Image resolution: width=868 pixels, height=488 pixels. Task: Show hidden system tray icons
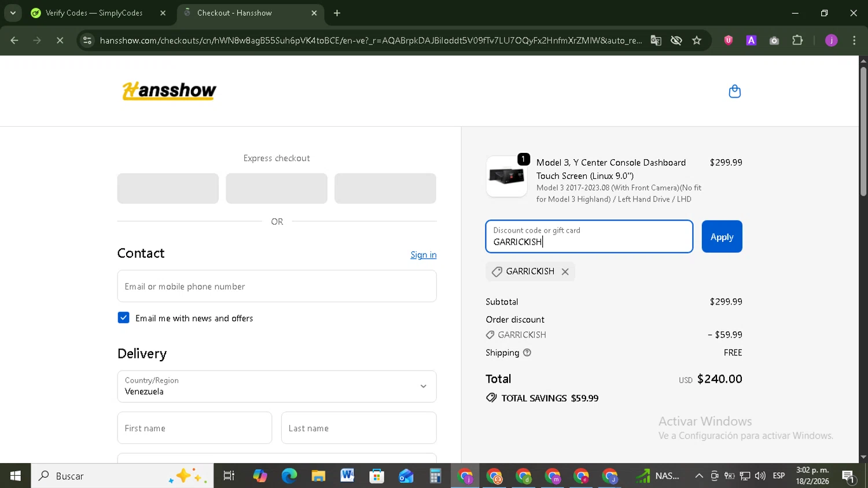(699, 476)
